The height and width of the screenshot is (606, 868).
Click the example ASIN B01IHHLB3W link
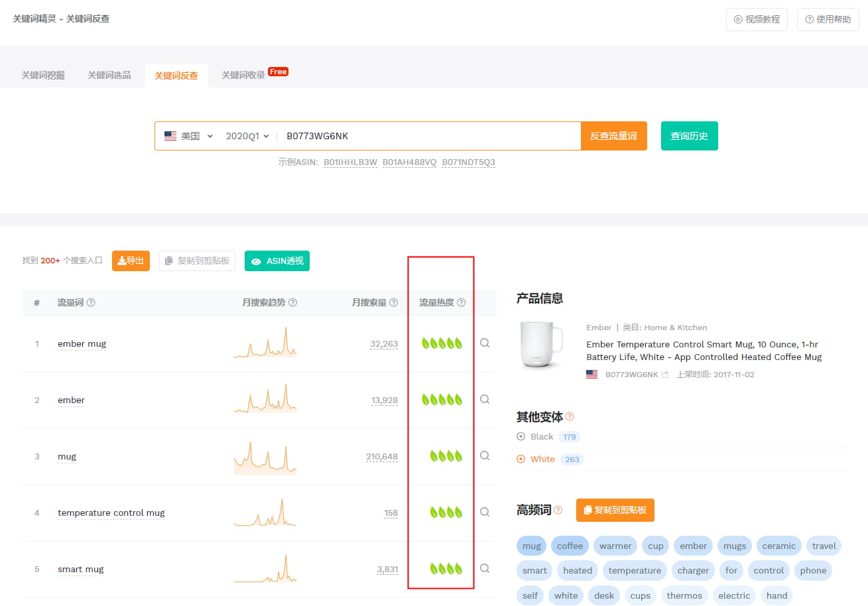(x=350, y=162)
